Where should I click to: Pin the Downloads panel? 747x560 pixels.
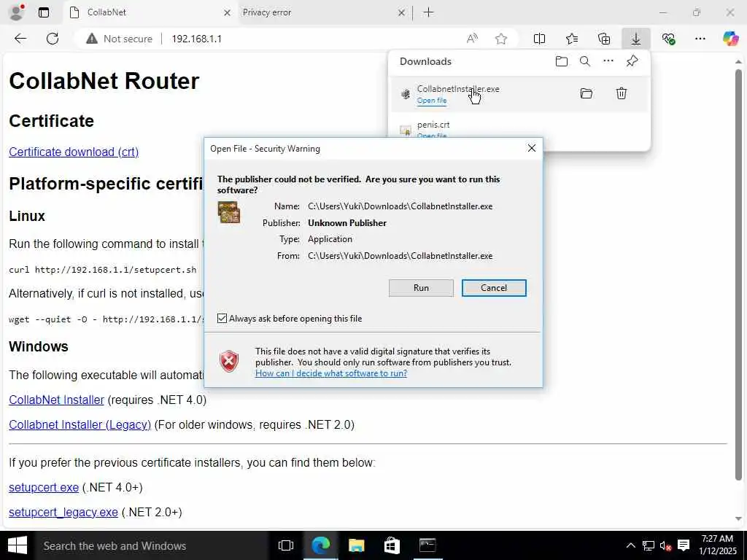coord(632,61)
